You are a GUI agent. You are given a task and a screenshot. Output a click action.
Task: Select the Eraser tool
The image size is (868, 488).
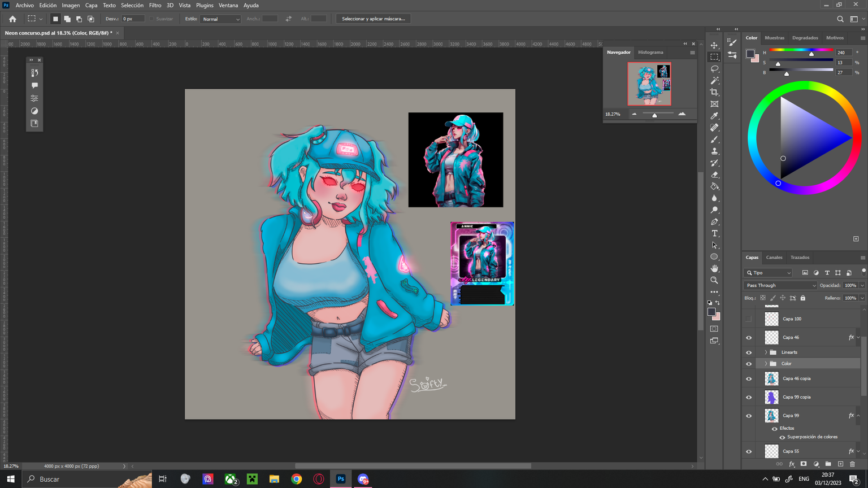click(x=714, y=175)
